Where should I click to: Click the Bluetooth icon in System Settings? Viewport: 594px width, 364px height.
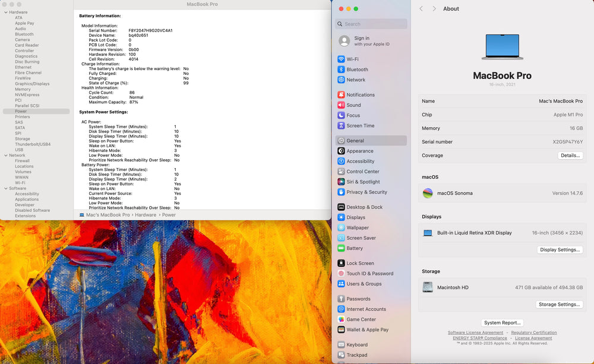click(x=341, y=69)
